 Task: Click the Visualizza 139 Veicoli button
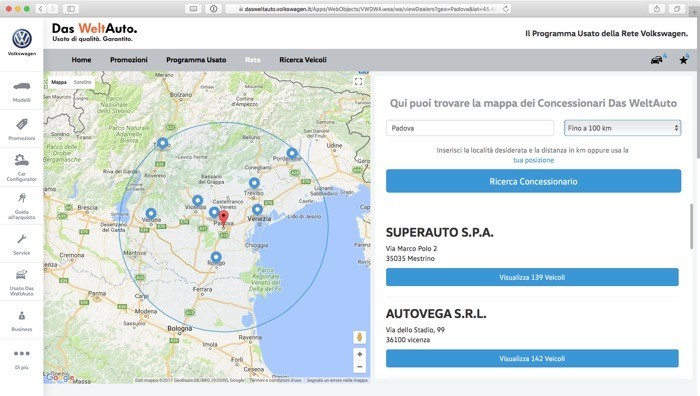click(x=532, y=277)
